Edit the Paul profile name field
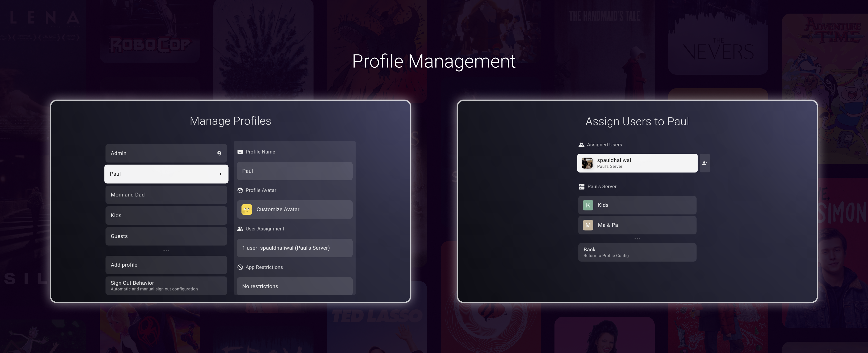 point(295,171)
